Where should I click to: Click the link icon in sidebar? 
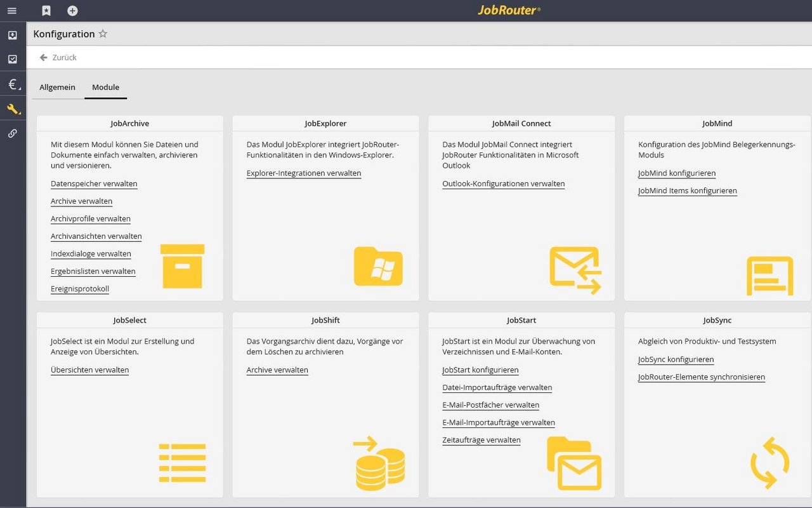click(12, 133)
